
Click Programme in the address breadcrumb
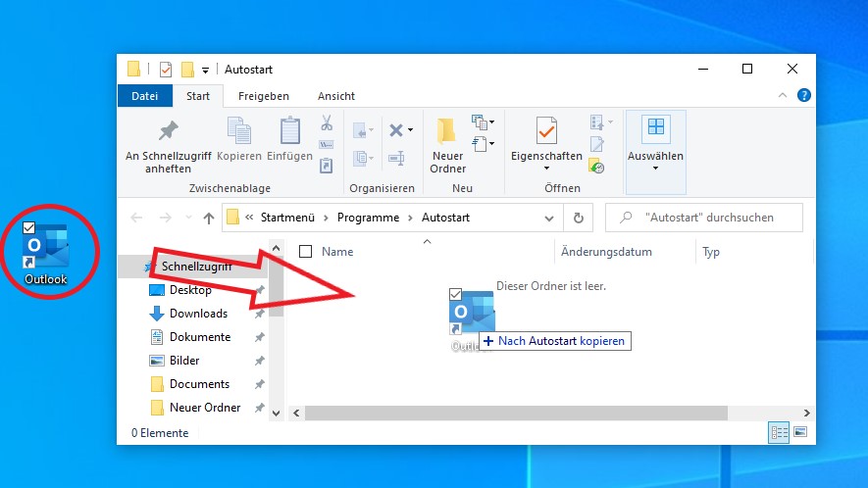(368, 218)
